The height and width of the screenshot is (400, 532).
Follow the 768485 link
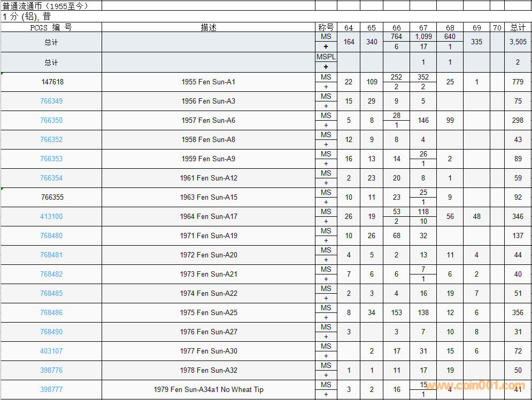click(x=51, y=294)
